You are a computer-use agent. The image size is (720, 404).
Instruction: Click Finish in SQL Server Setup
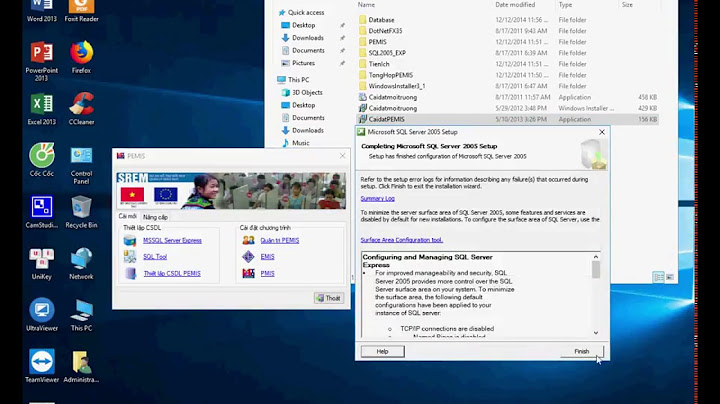click(x=582, y=351)
